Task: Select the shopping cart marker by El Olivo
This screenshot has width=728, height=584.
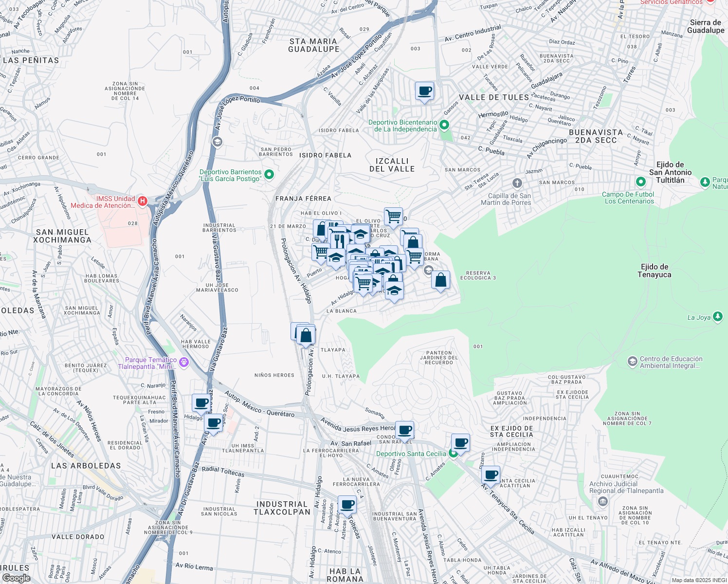Action: click(393, 216)
